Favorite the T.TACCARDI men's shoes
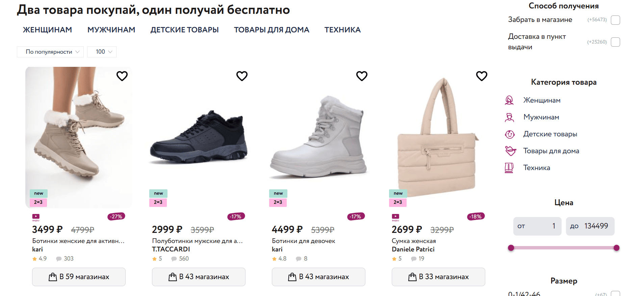Viewport: 644px width, 296px height. 242,76
